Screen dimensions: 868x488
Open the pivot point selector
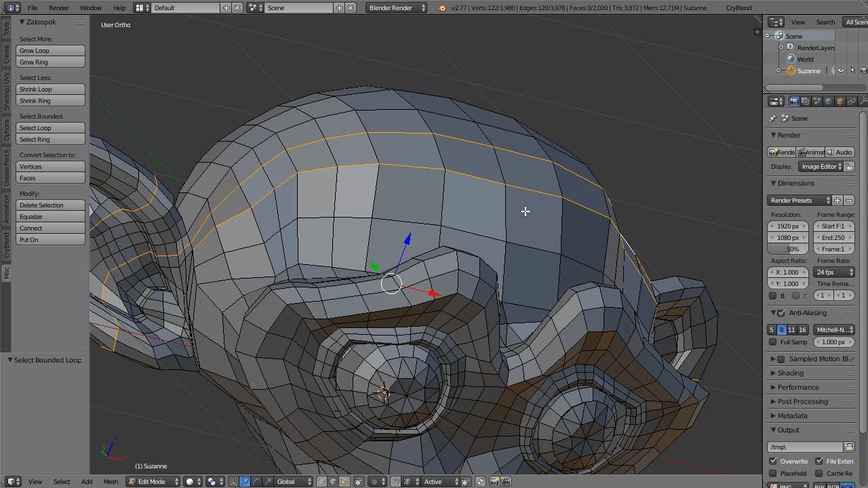[215, 482]
